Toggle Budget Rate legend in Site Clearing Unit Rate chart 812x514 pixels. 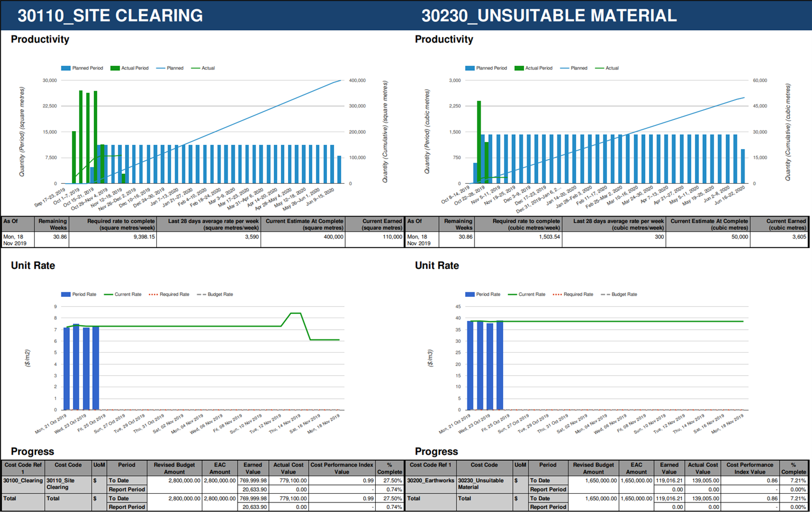tap(215, 295)
